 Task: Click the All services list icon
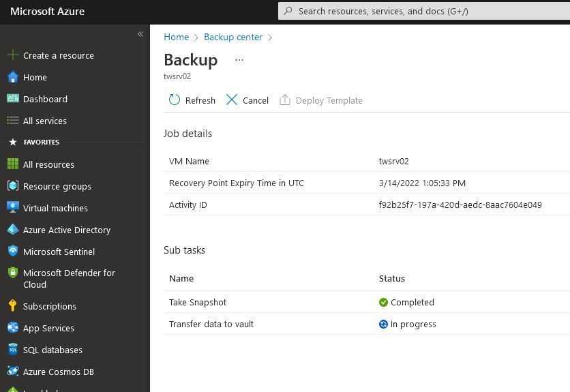[x=13, y=120]
